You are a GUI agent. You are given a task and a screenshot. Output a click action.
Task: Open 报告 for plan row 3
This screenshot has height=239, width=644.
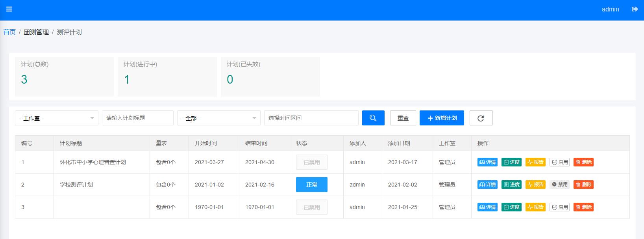tap(535, 207)
